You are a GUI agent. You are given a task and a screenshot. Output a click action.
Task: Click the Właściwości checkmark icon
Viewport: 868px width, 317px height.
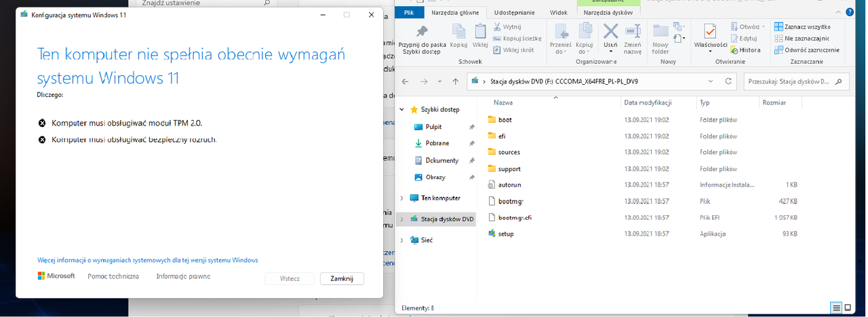click(x=710, y=31)
